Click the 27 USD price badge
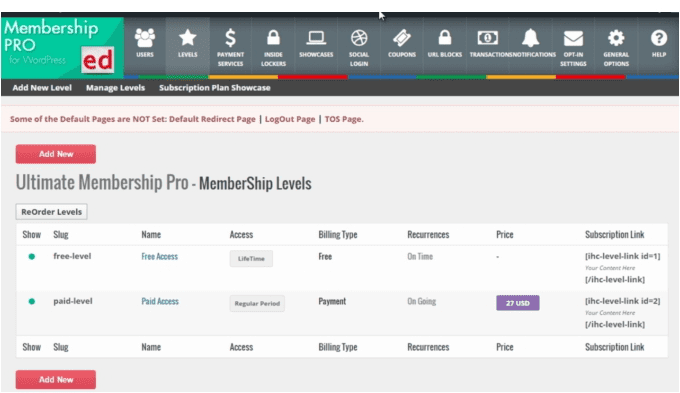Image resolution: width=680 pixels, height=393 pixels. (x=518, y=303)
